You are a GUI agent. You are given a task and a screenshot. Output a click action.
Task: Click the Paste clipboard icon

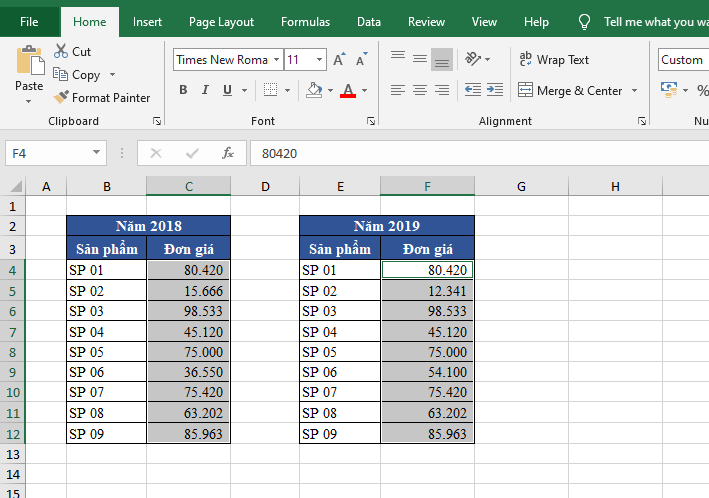(x=29, y=60)
